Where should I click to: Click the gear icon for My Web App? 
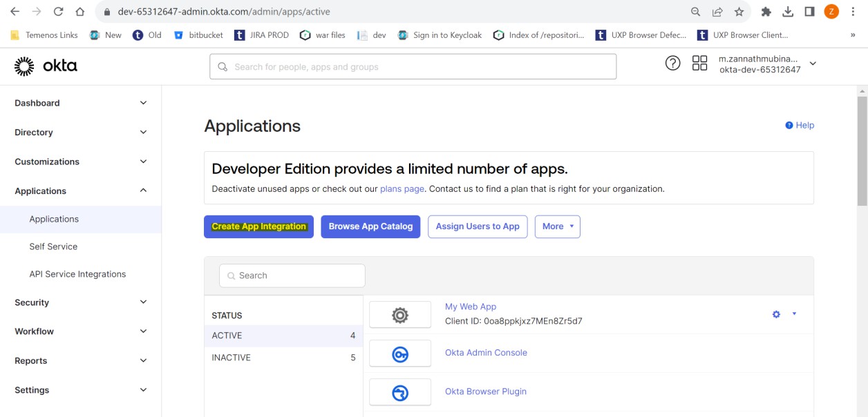(776, 314)
